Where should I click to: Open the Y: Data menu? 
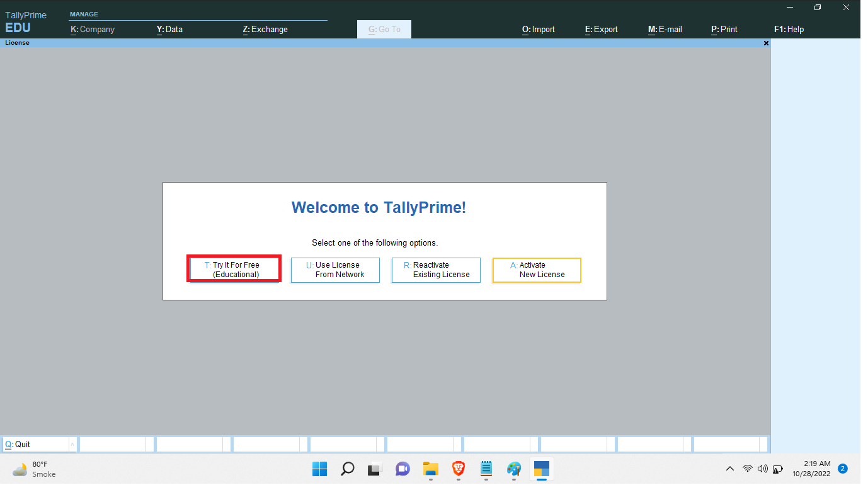coord(169,29)
